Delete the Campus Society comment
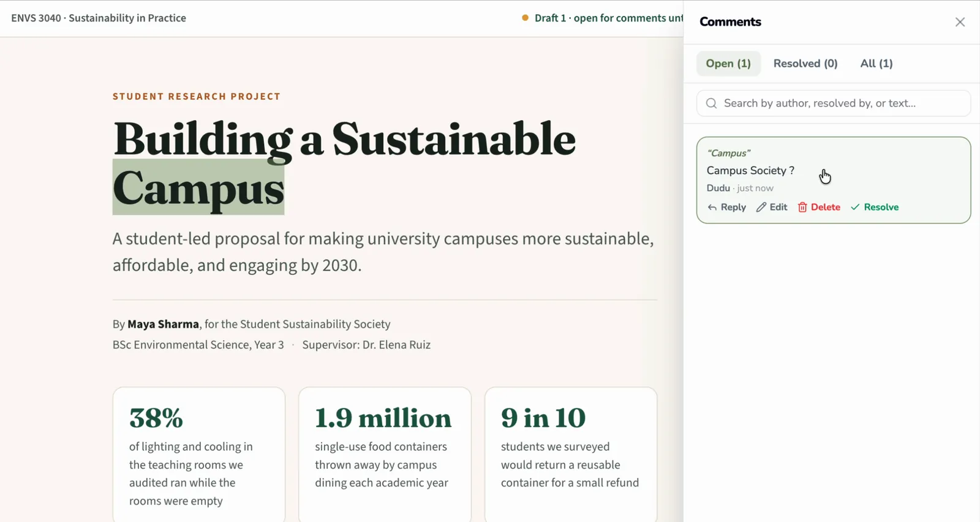 (819, 207)
